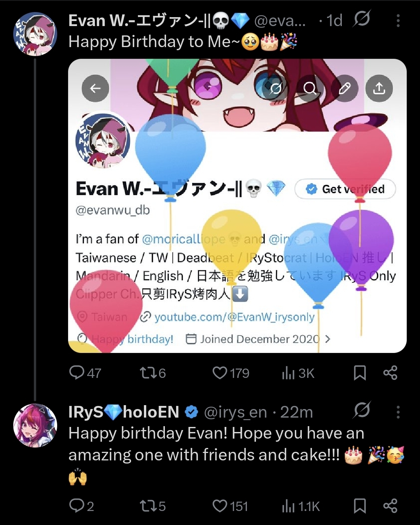
Task: Open IRyS holoEN's profile picture
Action: click(x=35, y=425)
